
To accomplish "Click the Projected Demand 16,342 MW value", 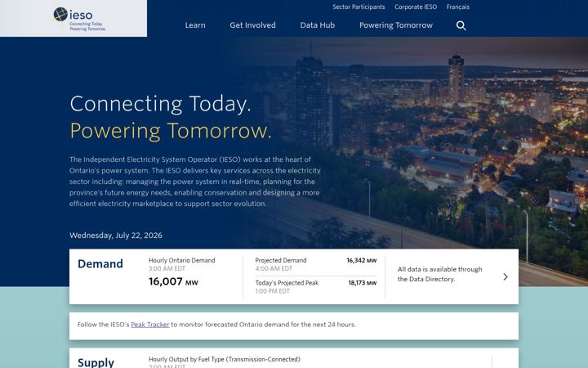I will click(362, 260).
